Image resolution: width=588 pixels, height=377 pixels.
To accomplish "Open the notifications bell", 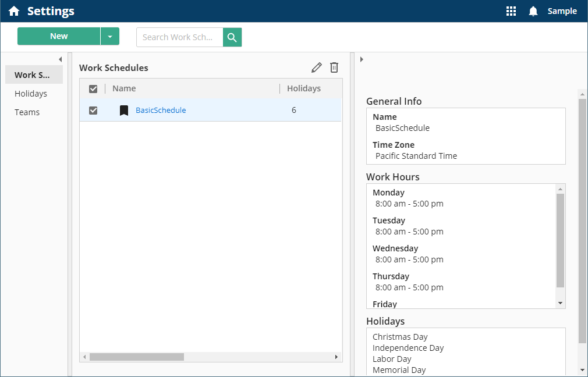I will [533, 11].
